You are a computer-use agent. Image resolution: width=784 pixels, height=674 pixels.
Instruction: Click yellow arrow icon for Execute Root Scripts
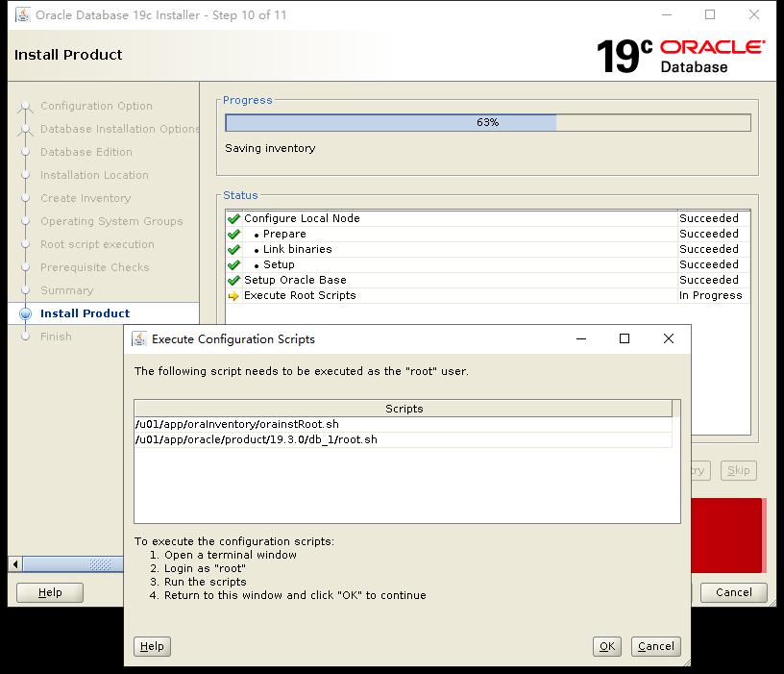(x=233, y=296)
